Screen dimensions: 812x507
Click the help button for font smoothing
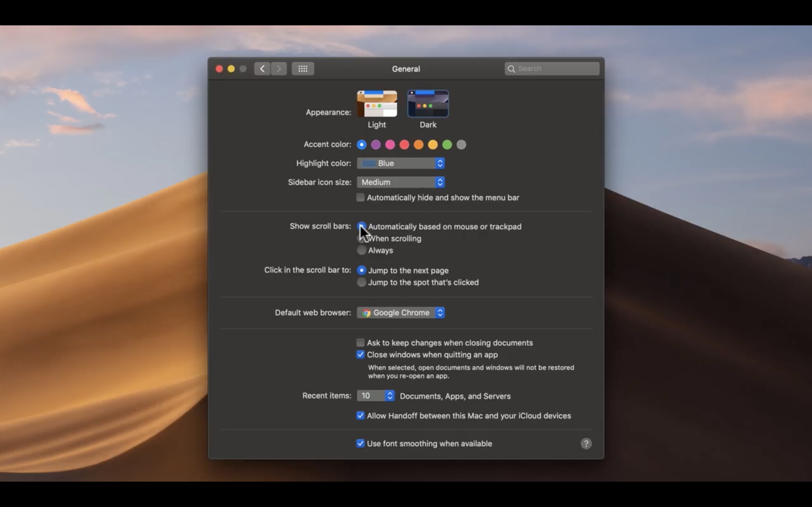point(586,443)
